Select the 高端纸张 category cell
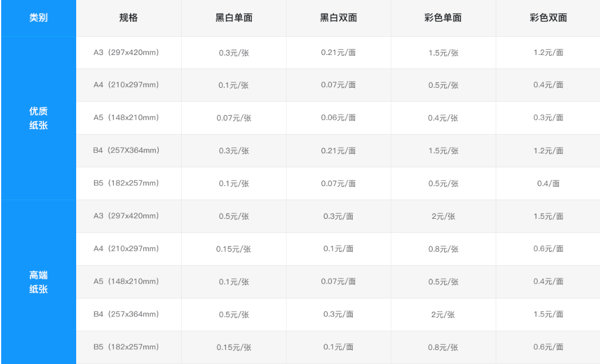600x364 pixels. (38, 282)
